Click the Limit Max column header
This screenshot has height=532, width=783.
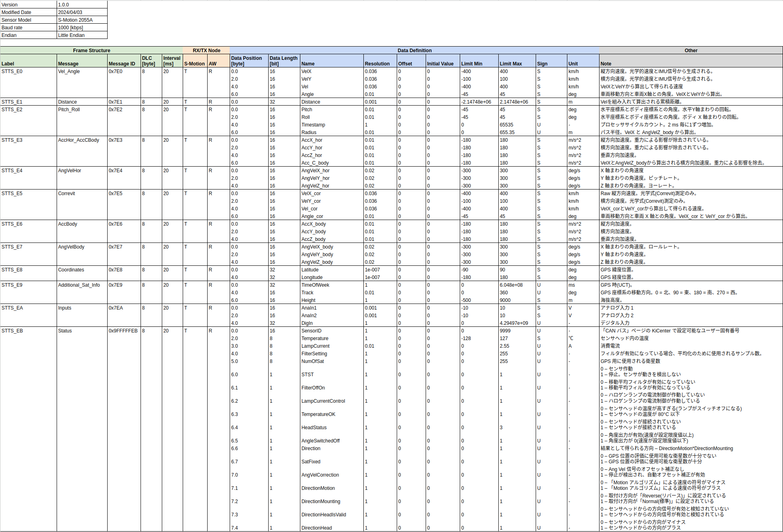click(517, 61)
